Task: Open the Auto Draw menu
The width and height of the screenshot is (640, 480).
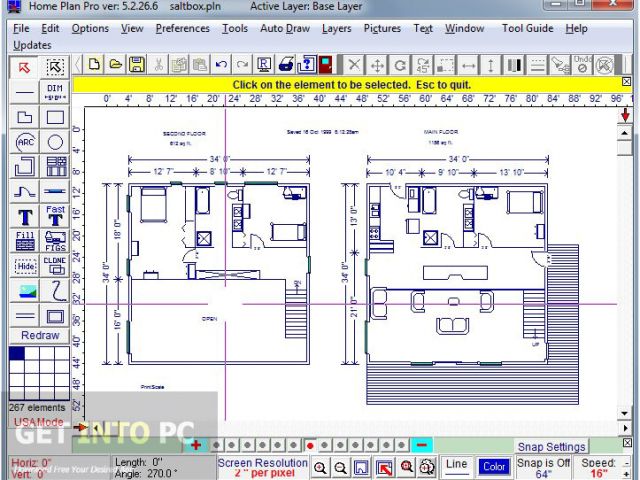Action: click(285, 28)
